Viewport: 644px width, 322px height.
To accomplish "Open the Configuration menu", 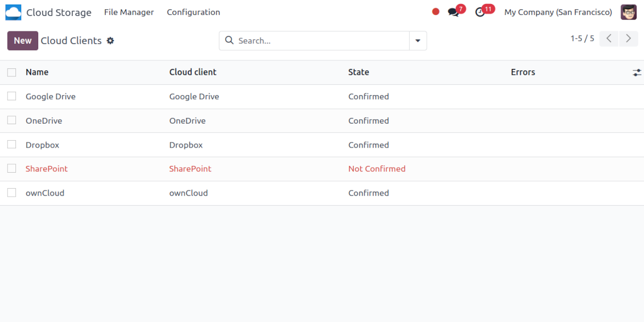I will pyautogui.click(x=193, y=13).
